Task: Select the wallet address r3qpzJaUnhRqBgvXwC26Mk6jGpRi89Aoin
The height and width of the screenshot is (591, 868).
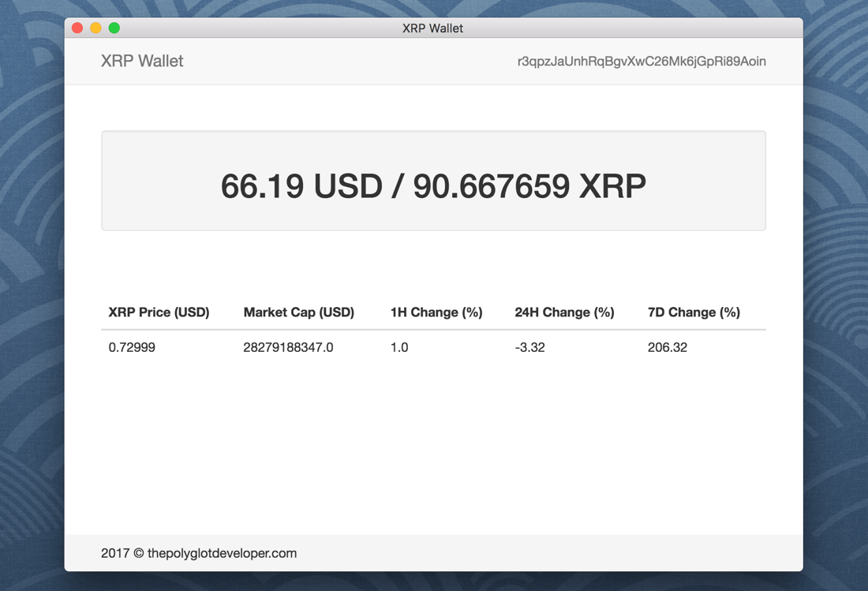Action: point(642,61)
